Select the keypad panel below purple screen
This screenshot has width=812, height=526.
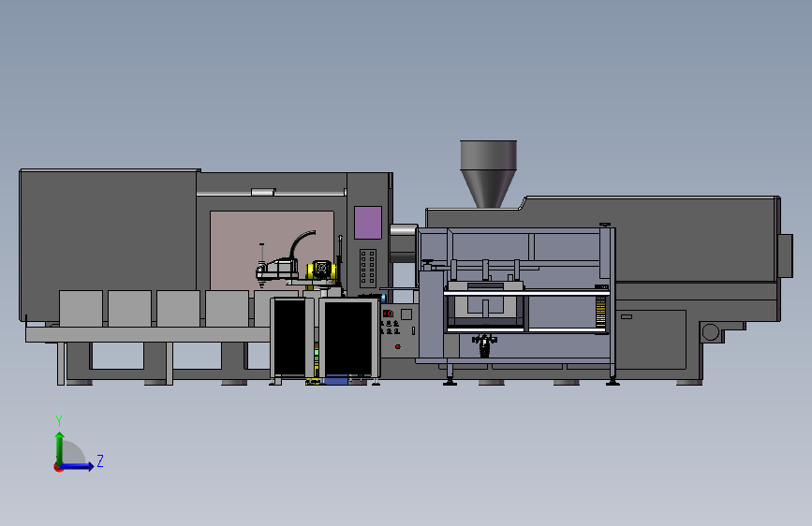368,267
